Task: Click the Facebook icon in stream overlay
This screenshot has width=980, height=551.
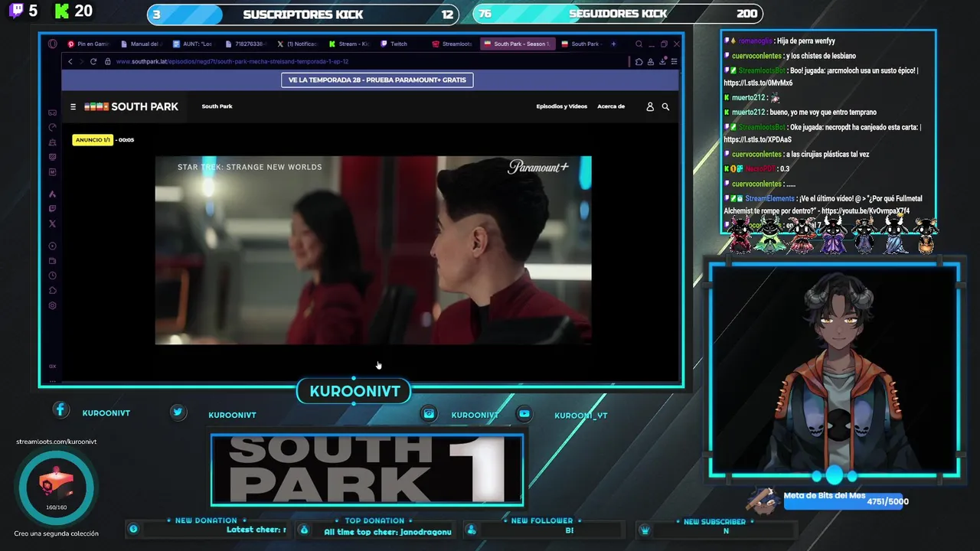Action: coord(60,410)
